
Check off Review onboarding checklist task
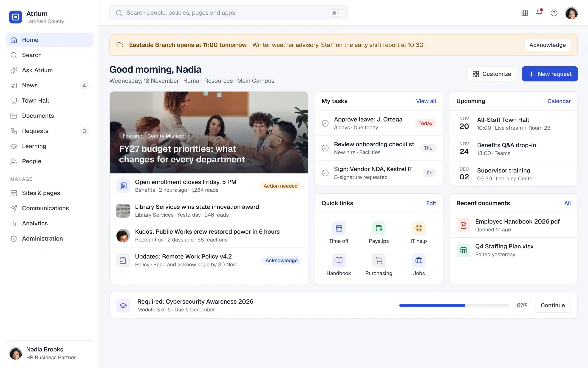point(325,148)
